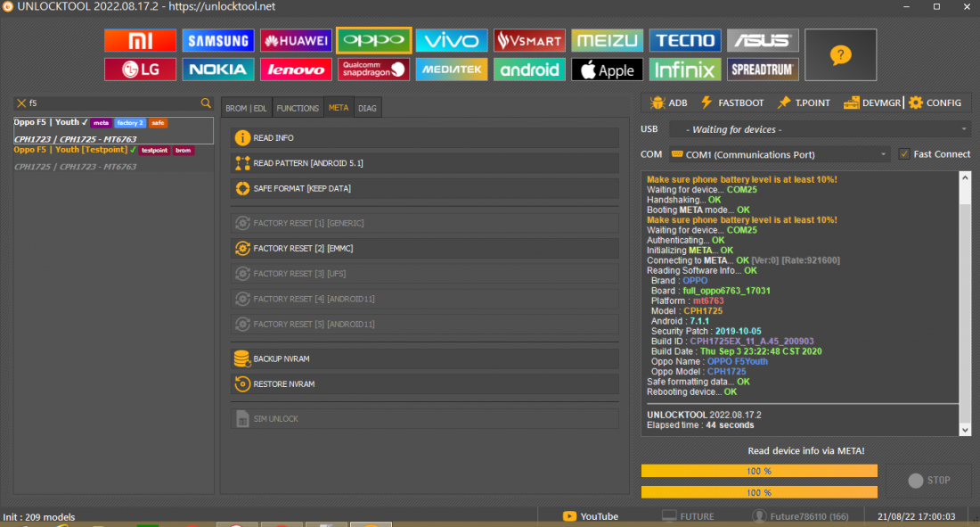Open the T.POINT test point viewer

(x=804, y=103)
